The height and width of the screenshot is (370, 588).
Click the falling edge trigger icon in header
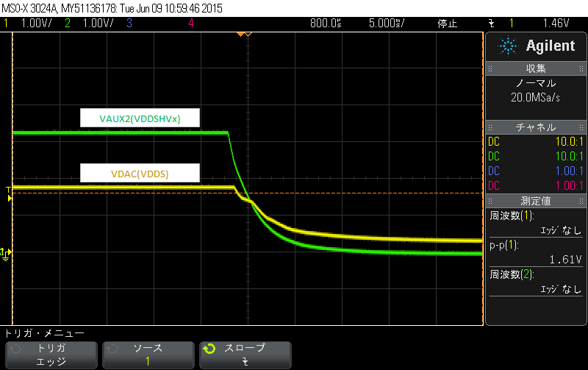tap(491, 24)
